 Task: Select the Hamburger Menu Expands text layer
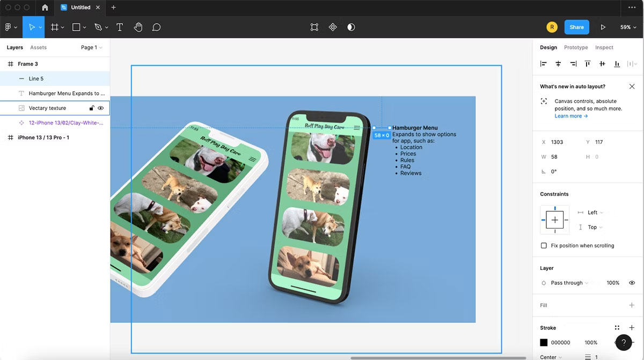tap(55, 93)
